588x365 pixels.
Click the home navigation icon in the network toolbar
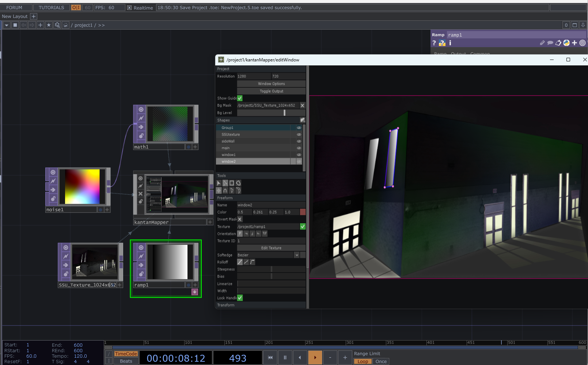65,25
